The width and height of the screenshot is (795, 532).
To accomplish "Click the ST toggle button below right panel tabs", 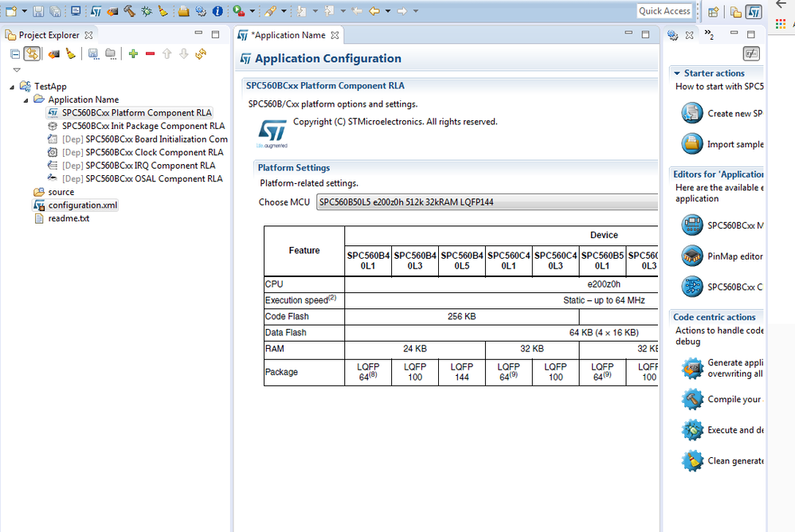I will click(x=751, y=53).
